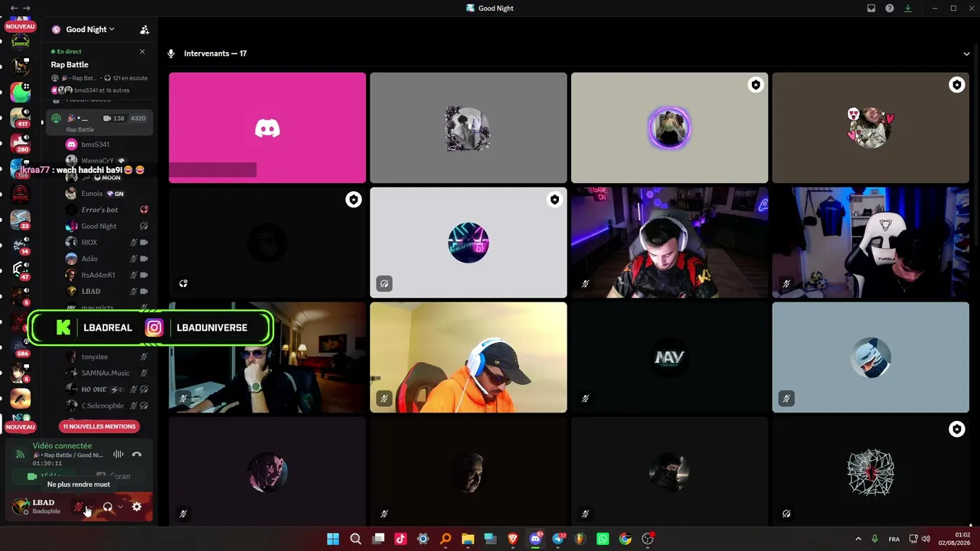Open Google Chrome from the taskbar
Viewport: 980px width, 551px height.
pos(626,539)
